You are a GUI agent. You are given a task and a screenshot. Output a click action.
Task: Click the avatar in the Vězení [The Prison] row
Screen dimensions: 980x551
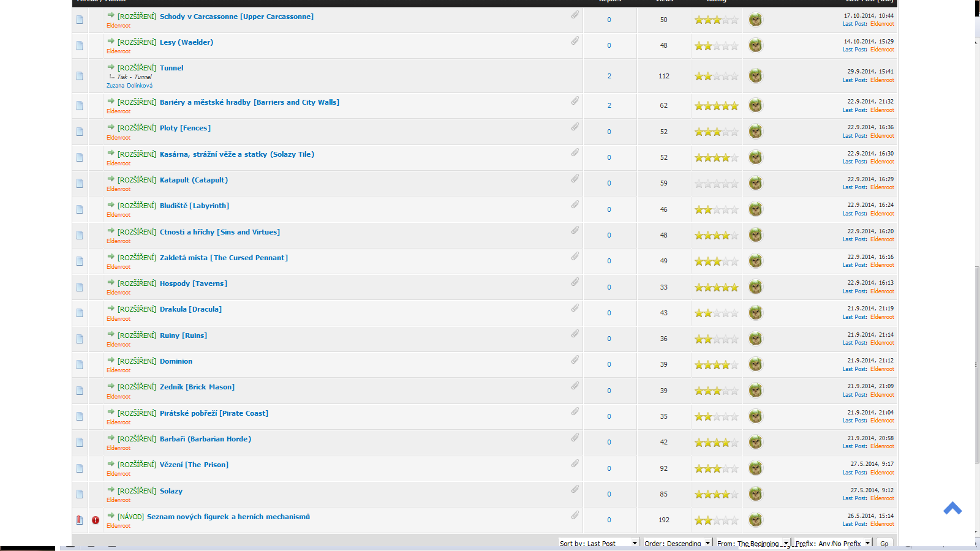pyautogui.click(x=755, y=468)
